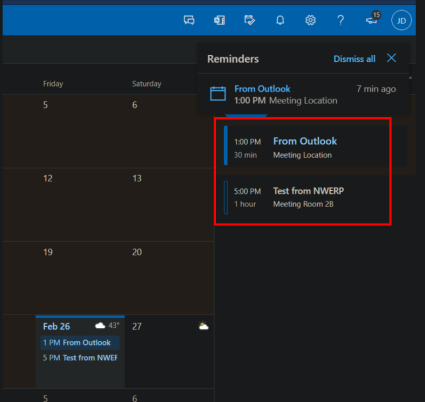The height and width of the screenshot is (402, 425).
Task: Select Feb 26 date cell header
Action: click(x=56, y=326)
